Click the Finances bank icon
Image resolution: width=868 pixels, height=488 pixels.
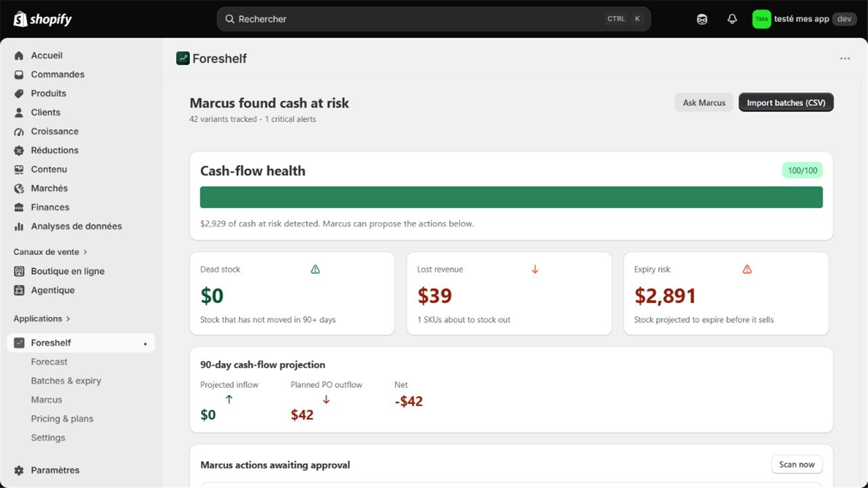pos(19,207)
